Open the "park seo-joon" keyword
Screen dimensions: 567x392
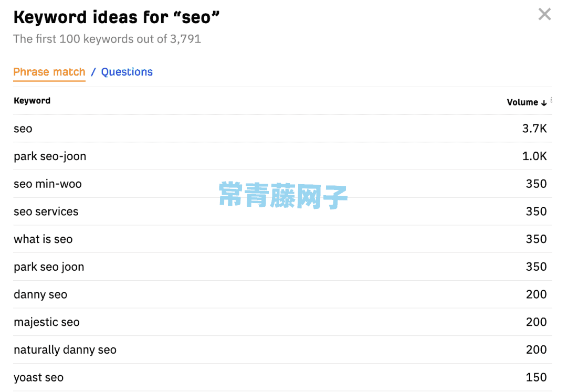coord(50,156)
